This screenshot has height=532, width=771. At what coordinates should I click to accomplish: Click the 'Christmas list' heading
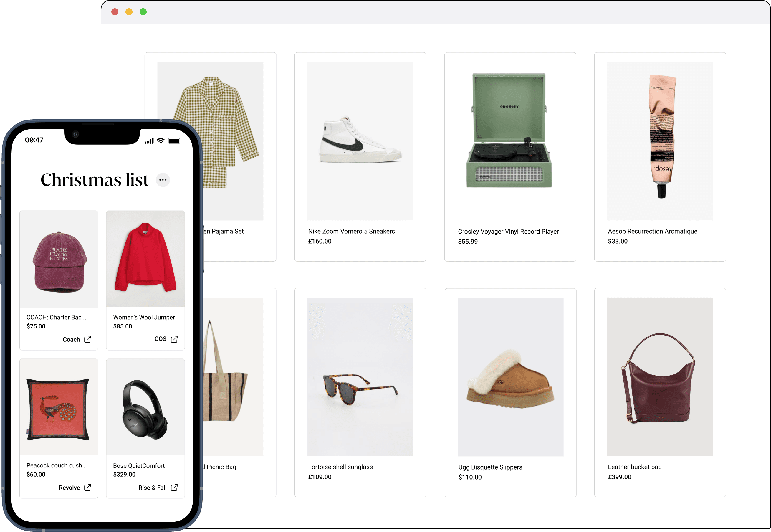click(95, 180)
